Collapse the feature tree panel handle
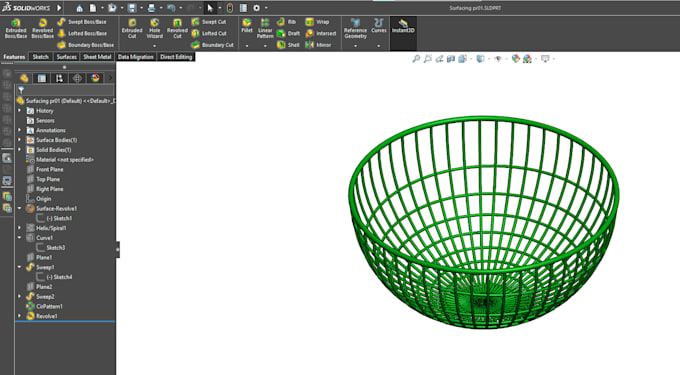This screenshot has width=680, height=375. [118, 250]
